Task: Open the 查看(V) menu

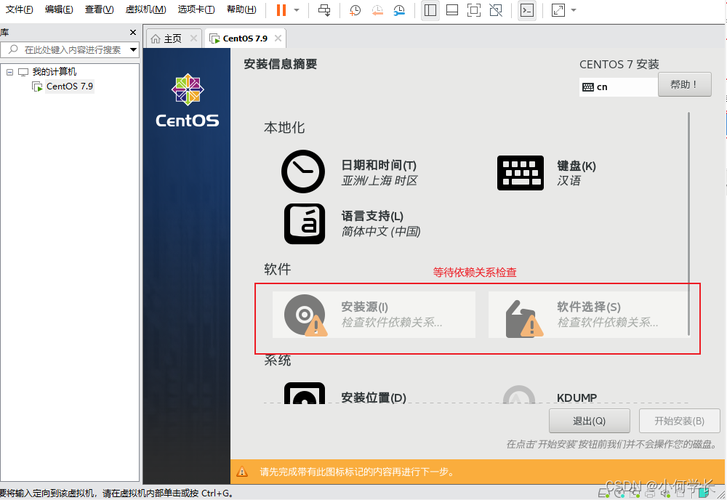Action: point(99,9)
